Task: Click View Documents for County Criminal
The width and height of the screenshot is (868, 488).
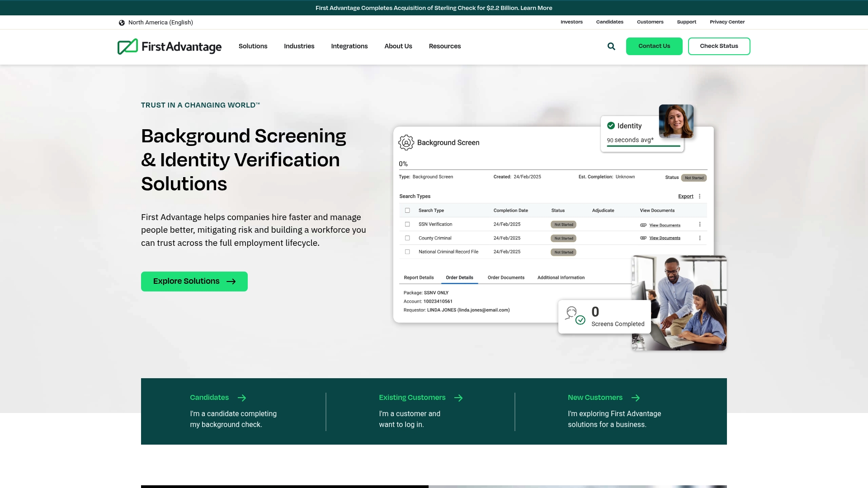Action: (665, 238)
